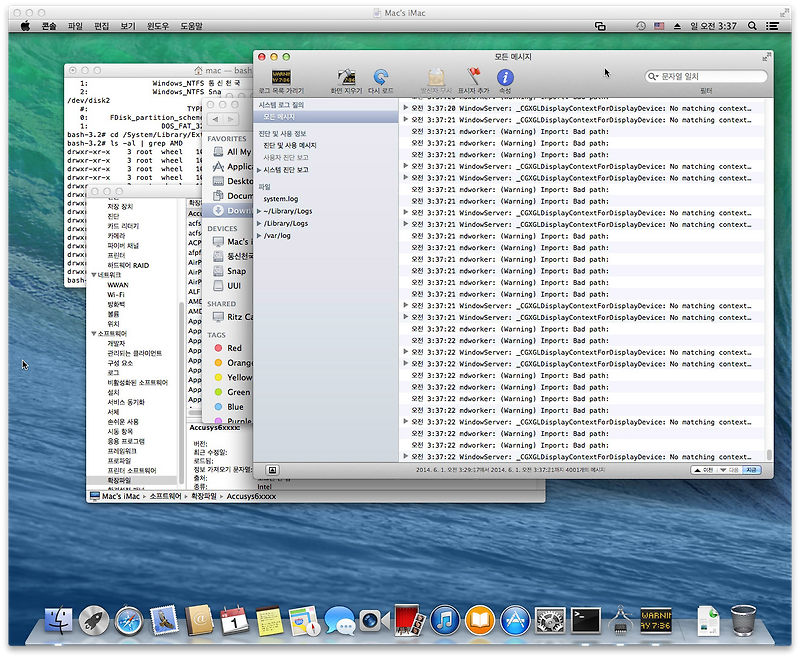Open the 윈도우 menu

[158, 26]
